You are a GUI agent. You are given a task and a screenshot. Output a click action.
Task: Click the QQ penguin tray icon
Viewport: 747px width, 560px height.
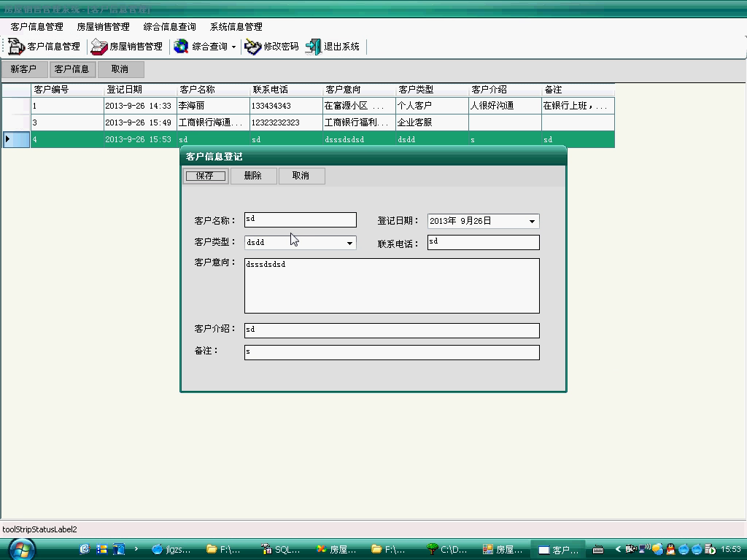tap(670, 550)
